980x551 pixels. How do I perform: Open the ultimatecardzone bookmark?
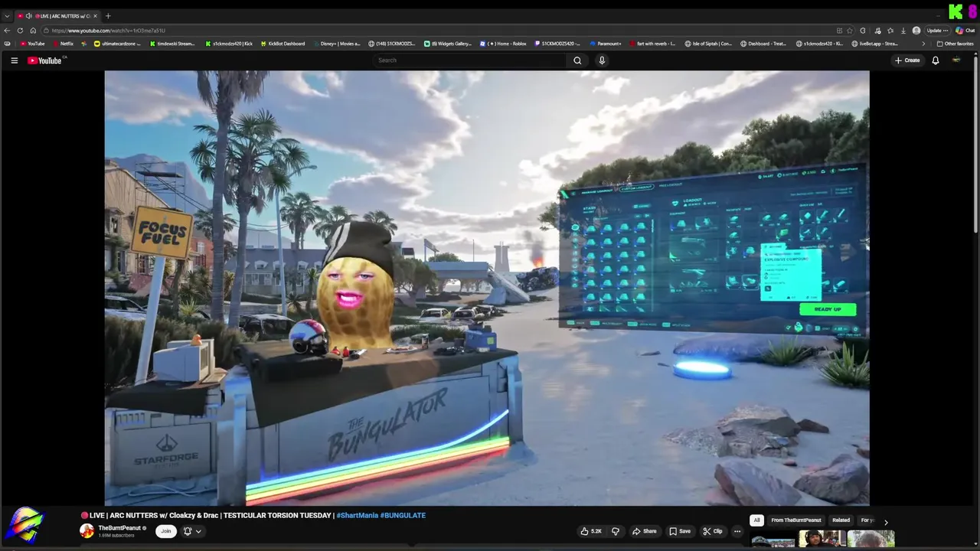click(x=119, y=44)
